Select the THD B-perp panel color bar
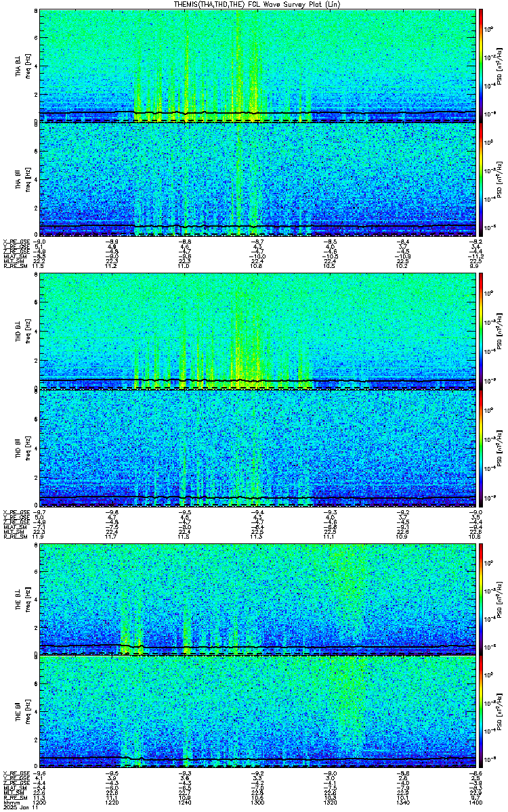 point(481,331)
